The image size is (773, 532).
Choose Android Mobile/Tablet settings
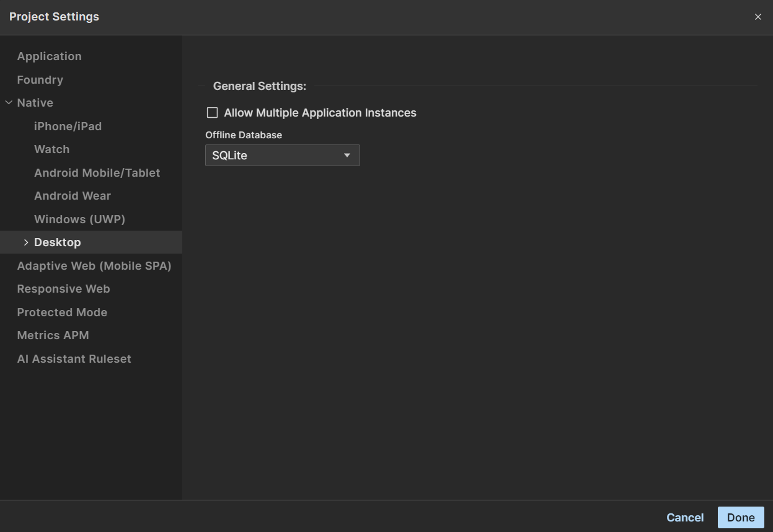coord(97,173)
